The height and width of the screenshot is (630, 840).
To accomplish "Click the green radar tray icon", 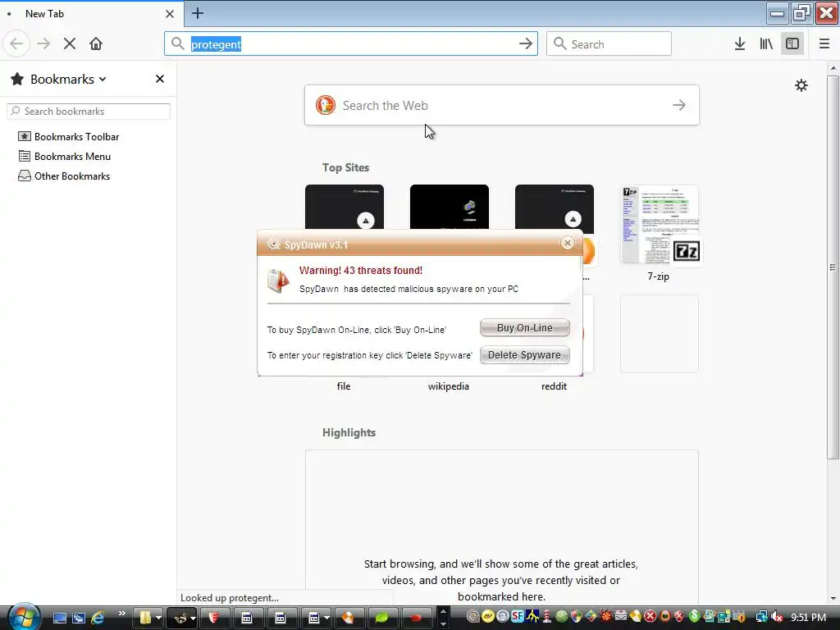I will (561, 616).
